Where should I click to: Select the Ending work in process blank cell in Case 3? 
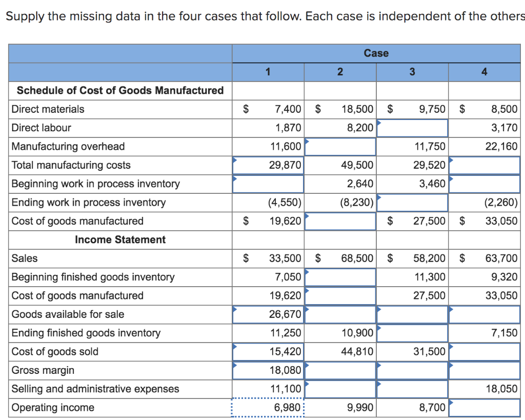412,203
